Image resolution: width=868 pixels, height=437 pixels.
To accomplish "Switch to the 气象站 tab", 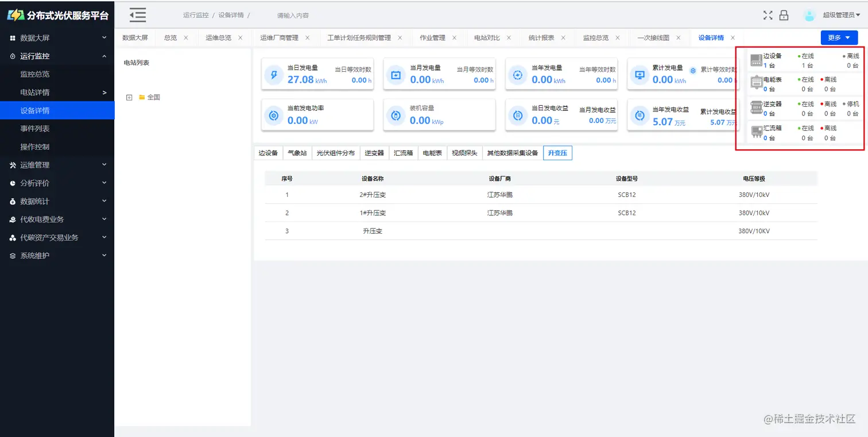I will tap(297, 153).
